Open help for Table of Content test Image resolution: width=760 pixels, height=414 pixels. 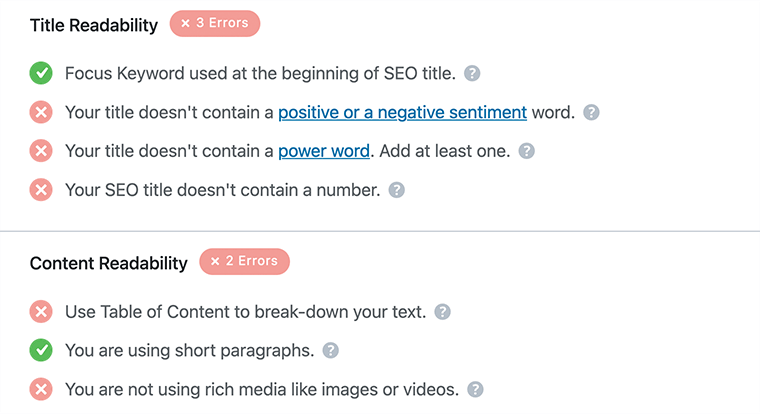point(442,312)
